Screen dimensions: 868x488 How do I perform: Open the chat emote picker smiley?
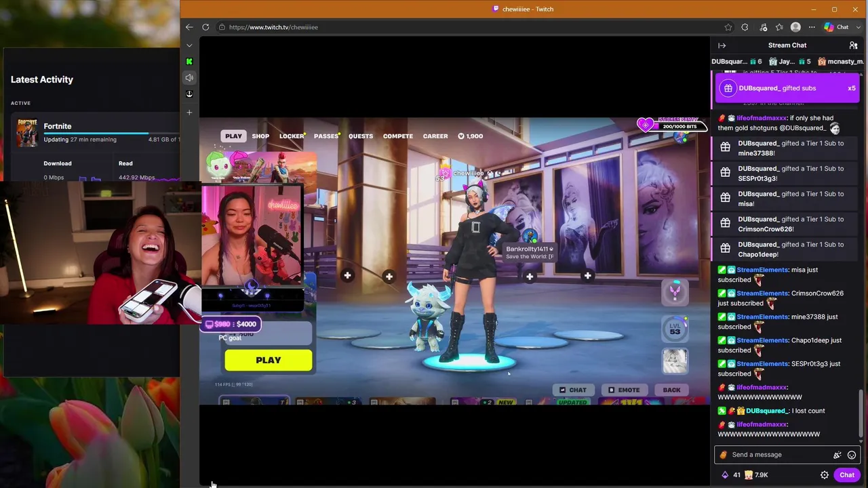tap(852, 455)
